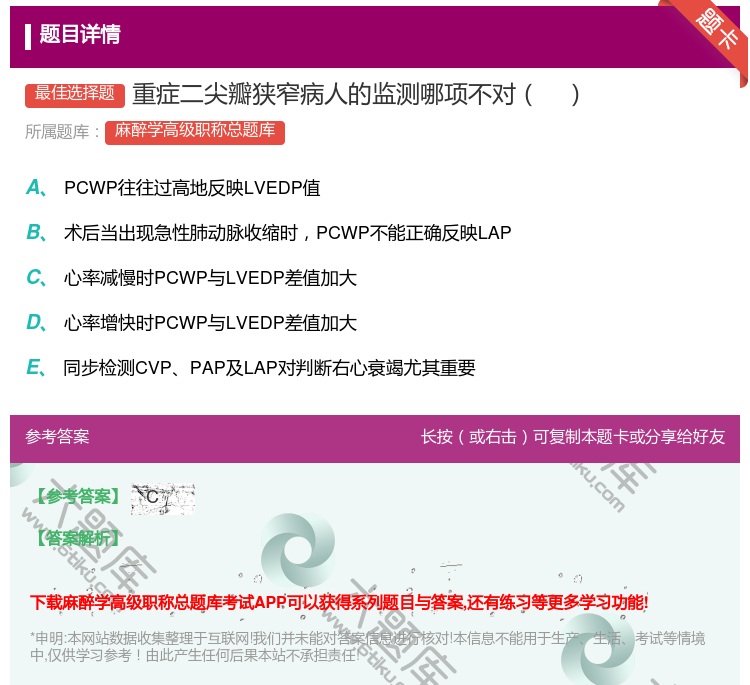Image resolution: width=750 pixels, height=685 pixels.
Task: Click the question title 重症二尖瓣狭窄病人的监测哪项不对
Action: [x=324, y=94]
